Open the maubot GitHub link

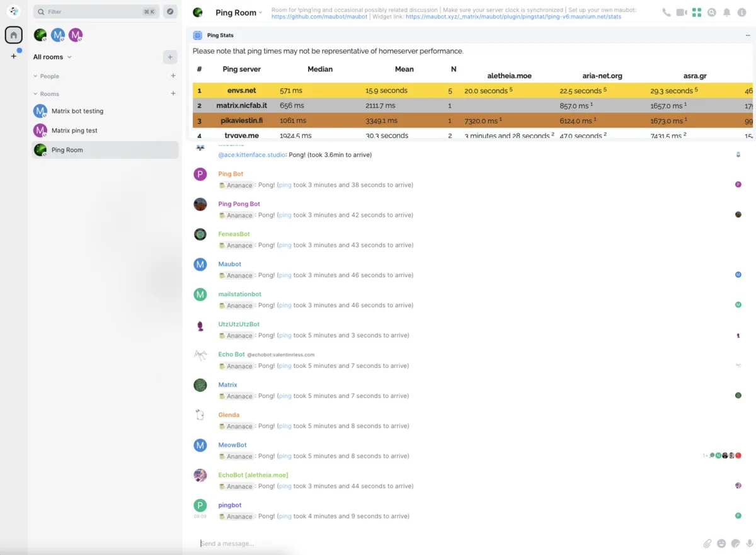click(x=319, y=17)
